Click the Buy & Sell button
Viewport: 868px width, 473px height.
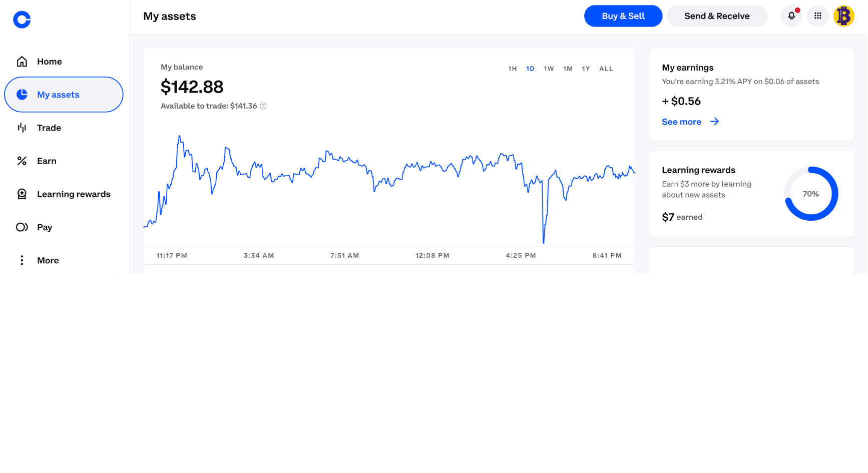(x=623, y=16)
